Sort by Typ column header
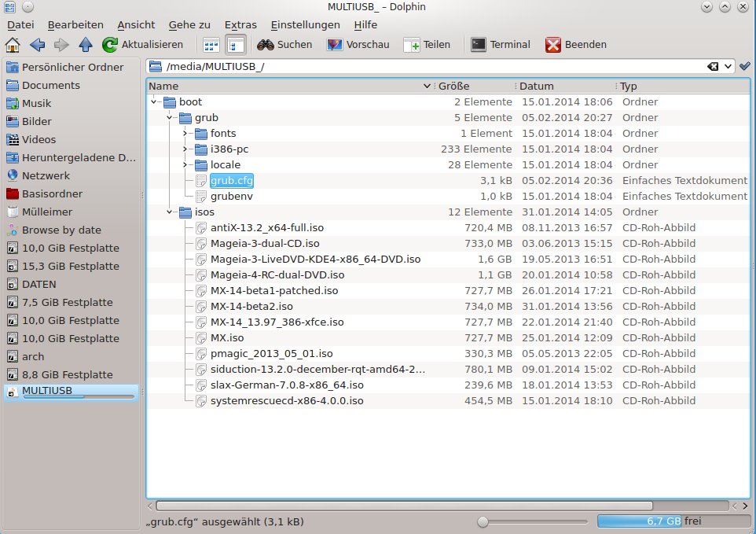The width and height of the screenshot is (756, 534). pyautogui.click(x=683, y=86)
